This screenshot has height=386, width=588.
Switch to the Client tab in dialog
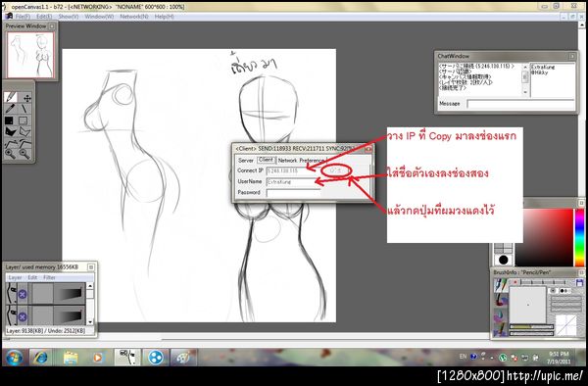pos(267,160)
